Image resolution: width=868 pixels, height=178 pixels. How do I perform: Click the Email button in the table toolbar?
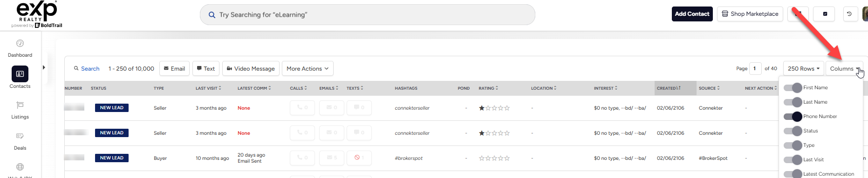pyautogui.click(x=174, y=69)
